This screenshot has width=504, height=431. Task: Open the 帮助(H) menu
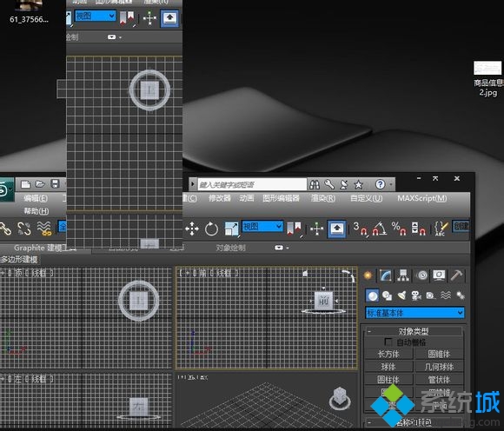(36, 211)
